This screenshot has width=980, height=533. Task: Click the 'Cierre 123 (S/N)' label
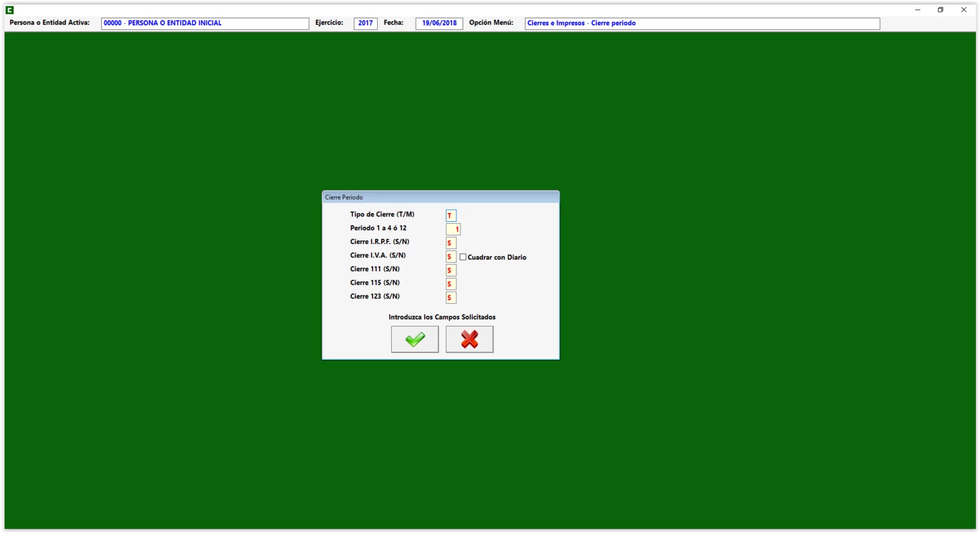(x=374, y=296)
